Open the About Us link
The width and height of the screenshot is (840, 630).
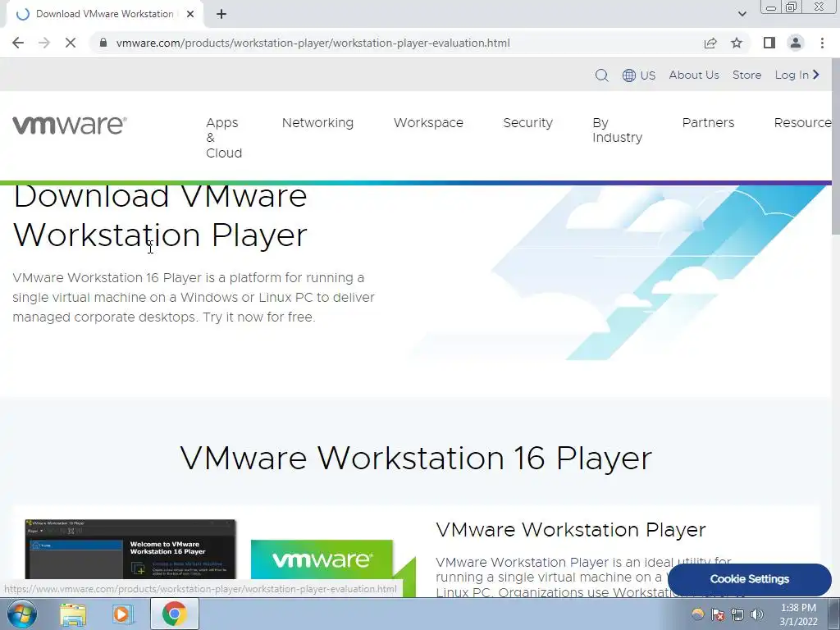pos(694,75)
